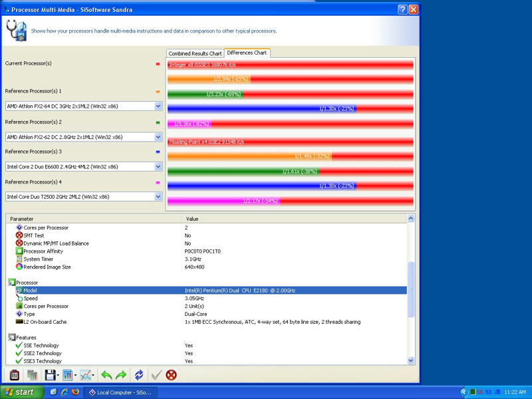Viewport: 532px width, 399px height.
Task: Click the options clipboard icon in bottom toolbar
Action: coord(14,375)
